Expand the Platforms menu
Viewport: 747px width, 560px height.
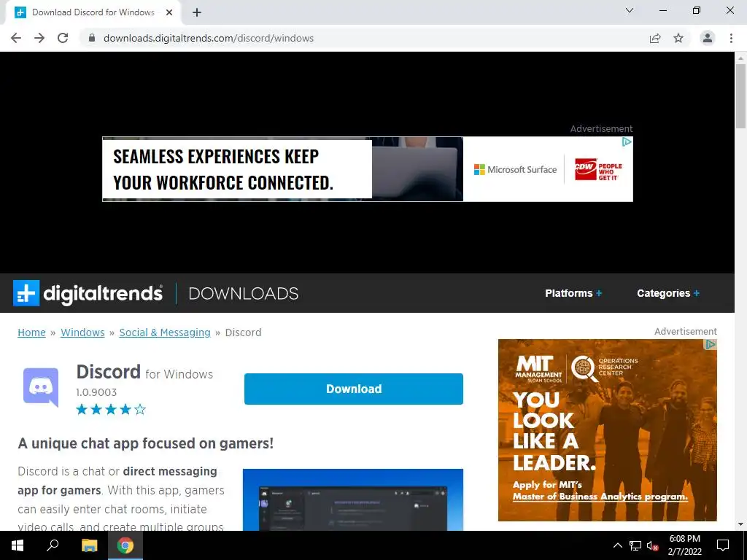coord(573,293)
